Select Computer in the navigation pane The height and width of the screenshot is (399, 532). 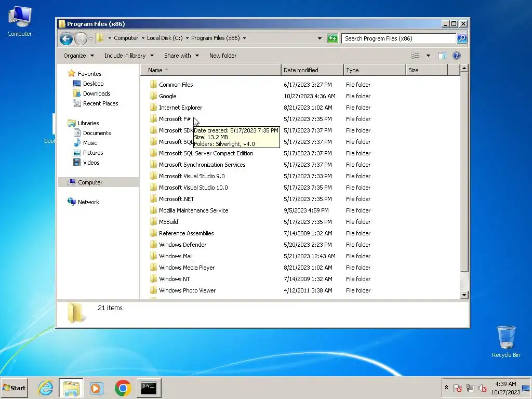[90, 182]
